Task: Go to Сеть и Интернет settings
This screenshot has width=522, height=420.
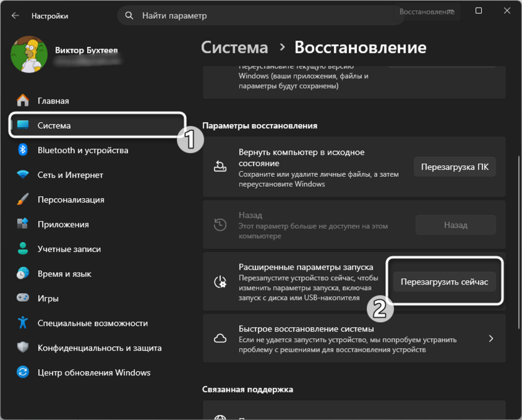Action: point(70,175)
